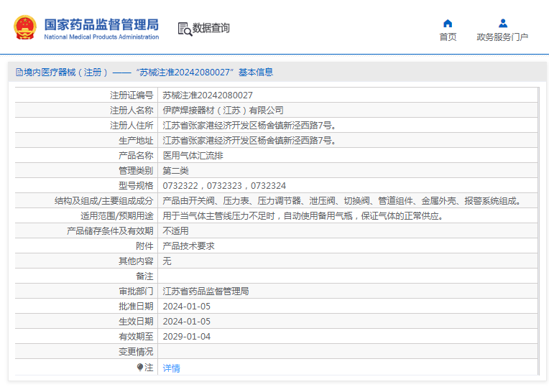Click the 管理类别 label

point(136,171)
